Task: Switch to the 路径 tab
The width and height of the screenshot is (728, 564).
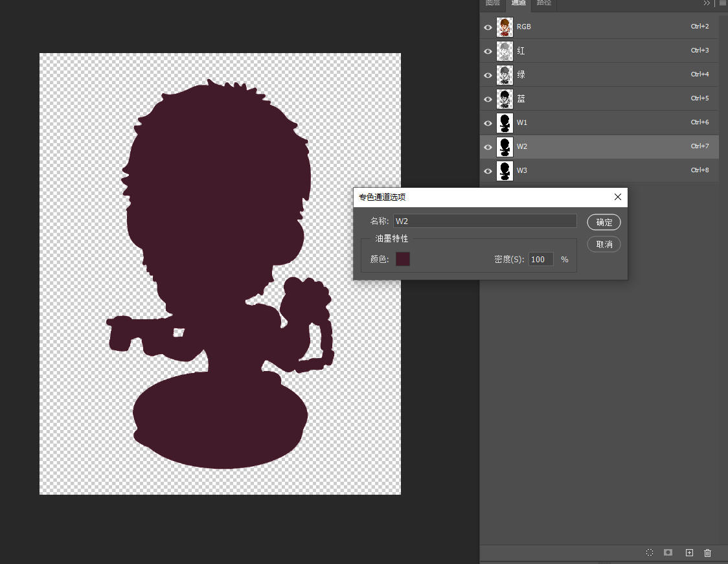Action: click(544, 3)
